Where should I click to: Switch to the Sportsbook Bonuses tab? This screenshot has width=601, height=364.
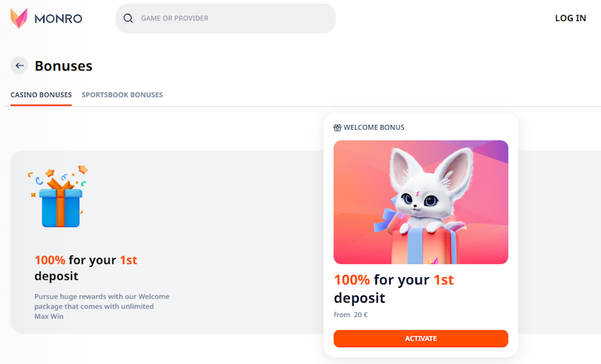click(122, 95)
